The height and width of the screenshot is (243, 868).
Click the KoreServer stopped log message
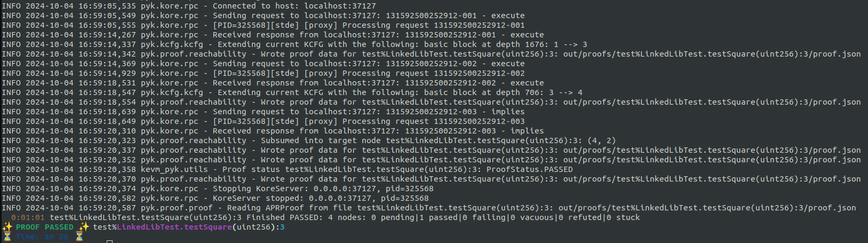point(321,198)
